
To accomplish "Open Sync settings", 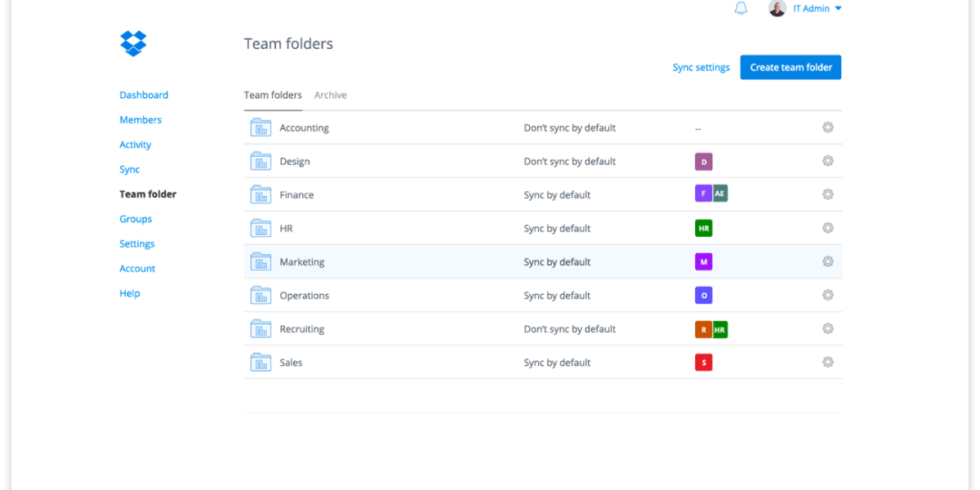I will (701, 67).
